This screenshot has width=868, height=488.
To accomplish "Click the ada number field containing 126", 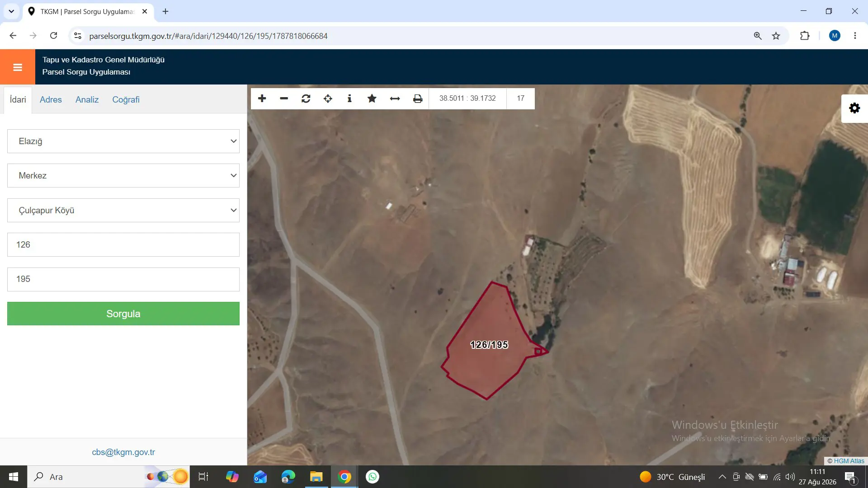I will 123,244.
